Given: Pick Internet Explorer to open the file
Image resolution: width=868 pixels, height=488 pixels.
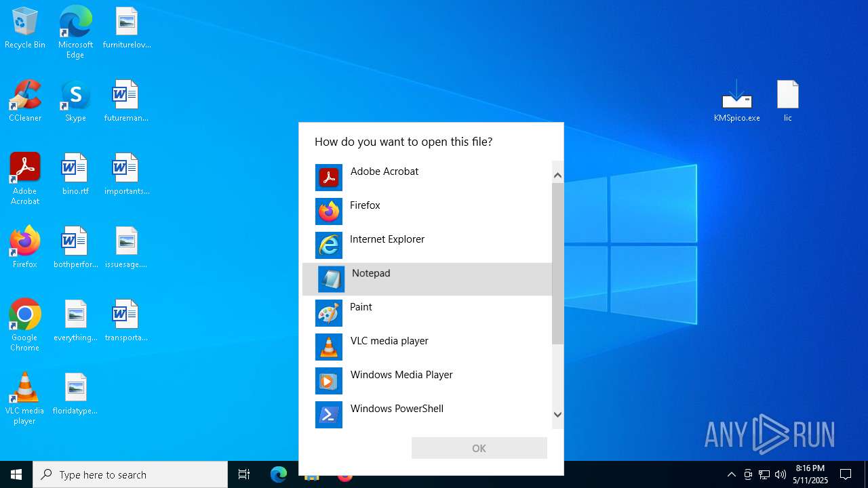Looking at the screenshot, I should click(x=427, y=245).
